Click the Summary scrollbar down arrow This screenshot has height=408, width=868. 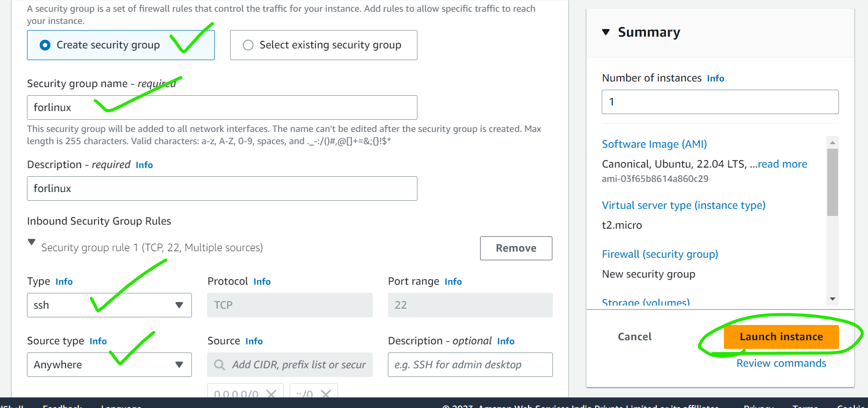832,299
